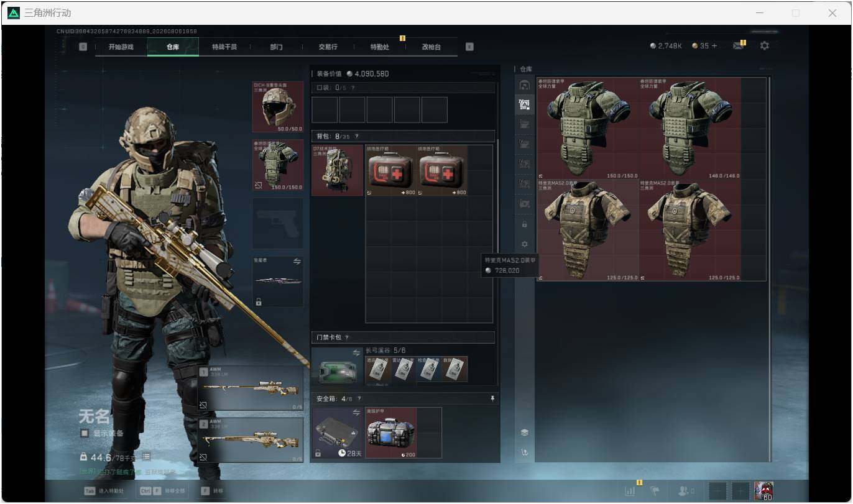Click the stacked layers icon in warehouse sidebar
The image size is (853, 504).
pos(524,433)
